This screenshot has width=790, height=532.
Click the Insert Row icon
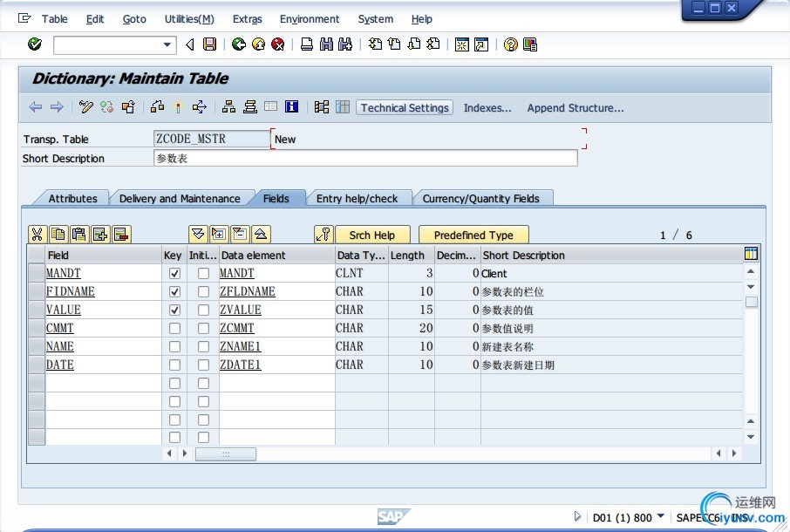pyautogui.click(x=100, y=235)
